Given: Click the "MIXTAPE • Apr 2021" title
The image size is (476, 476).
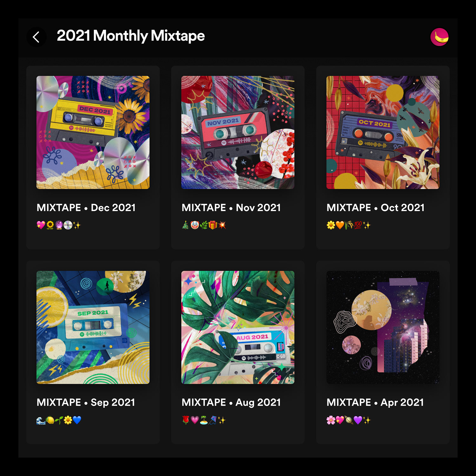Looking at the screenshot, I should 375,402.
